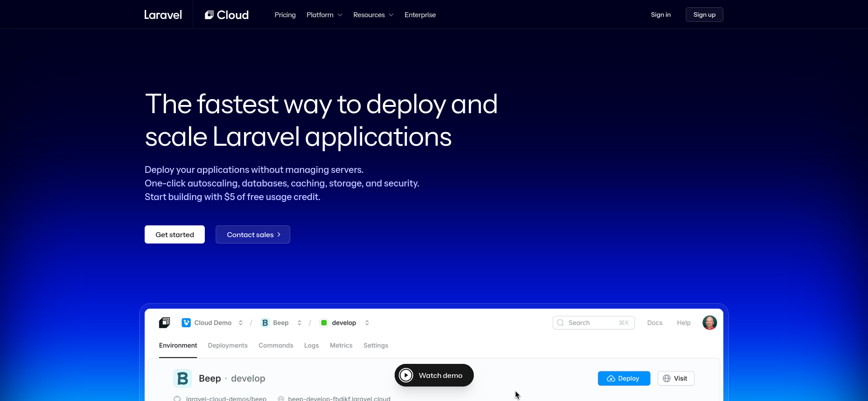
Task: Click the search magnifier icon
Action: click(x=561, y=323)
